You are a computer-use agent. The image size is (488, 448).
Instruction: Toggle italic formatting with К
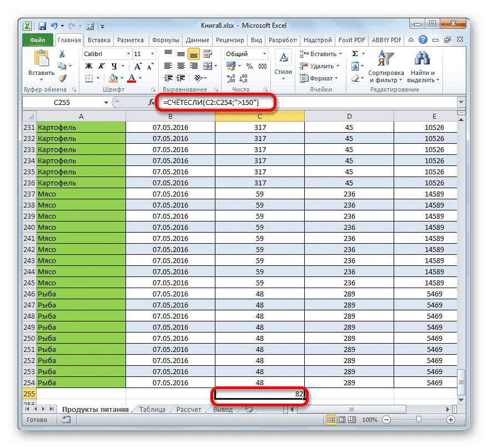tap(100, 65)
